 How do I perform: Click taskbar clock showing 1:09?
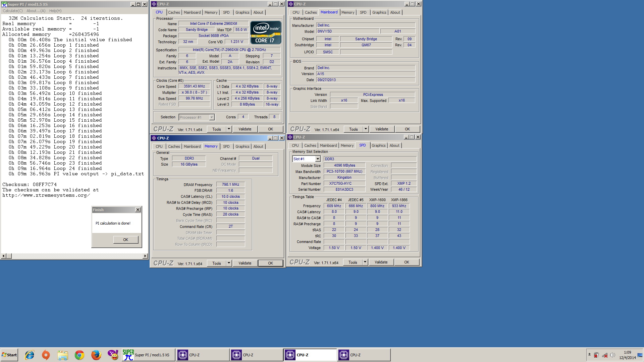pyautogui.click(x=627, y=352)
